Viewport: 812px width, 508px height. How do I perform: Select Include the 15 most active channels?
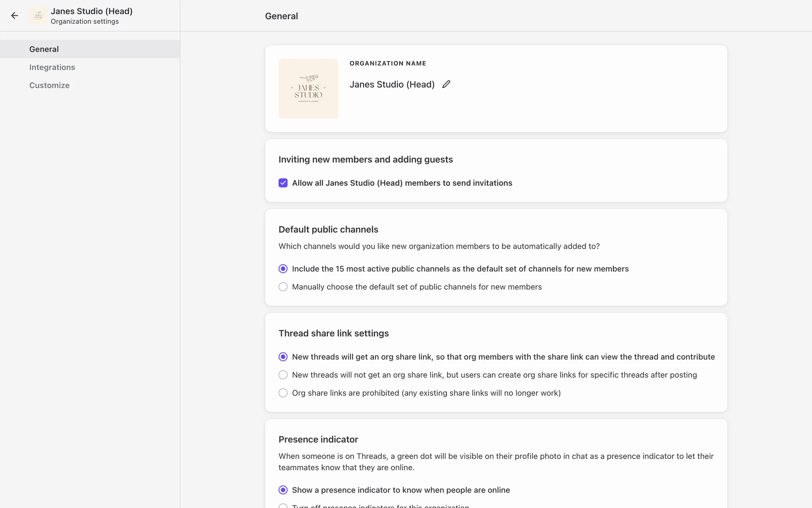click(283, 269)
